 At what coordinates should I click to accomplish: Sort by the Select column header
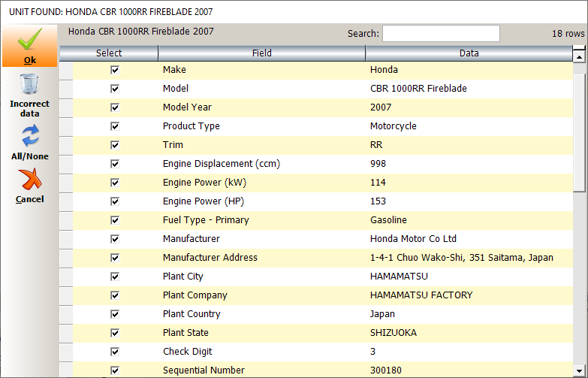[109, 53]
